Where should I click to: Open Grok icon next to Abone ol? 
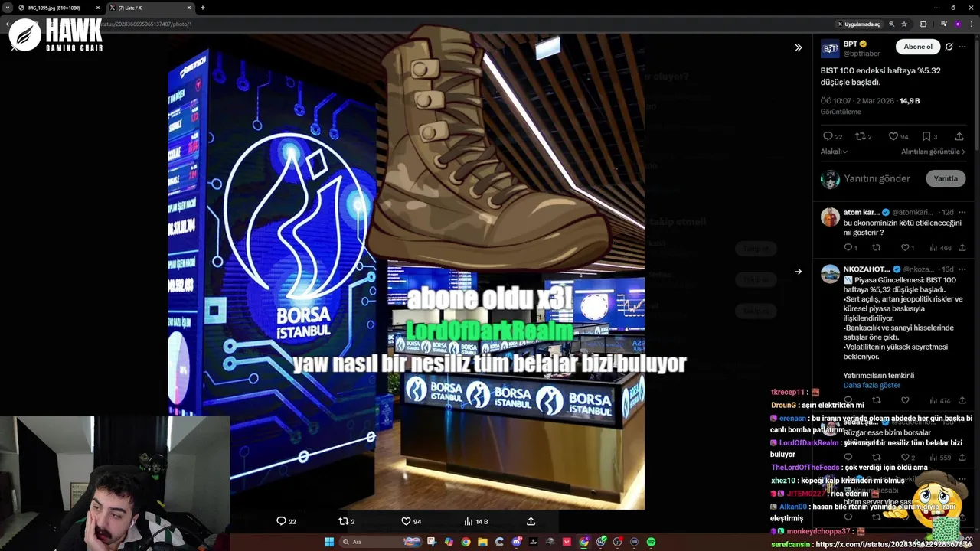(949, 47)
